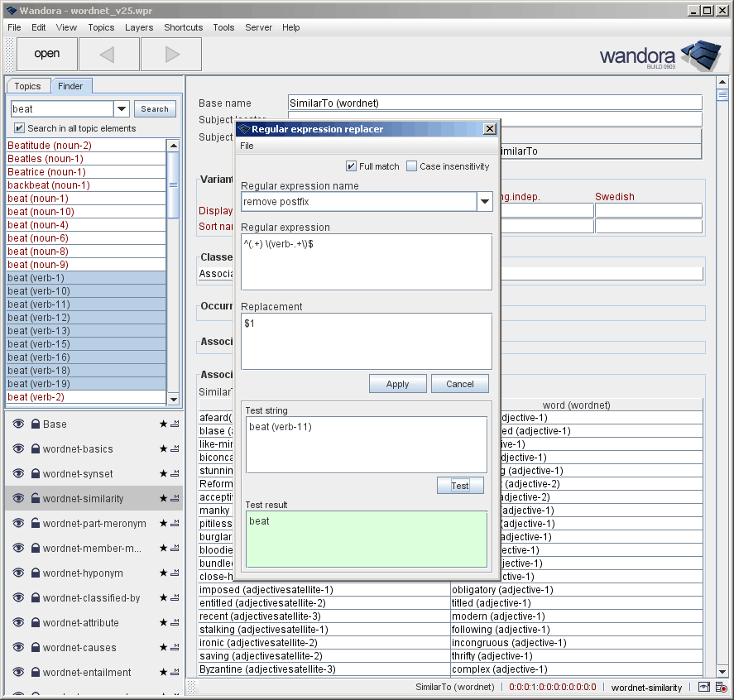Screen dimensions: 734x700
Task: Switch to the Topics tab
Action: pyautogui.click(x=27, y=85)
